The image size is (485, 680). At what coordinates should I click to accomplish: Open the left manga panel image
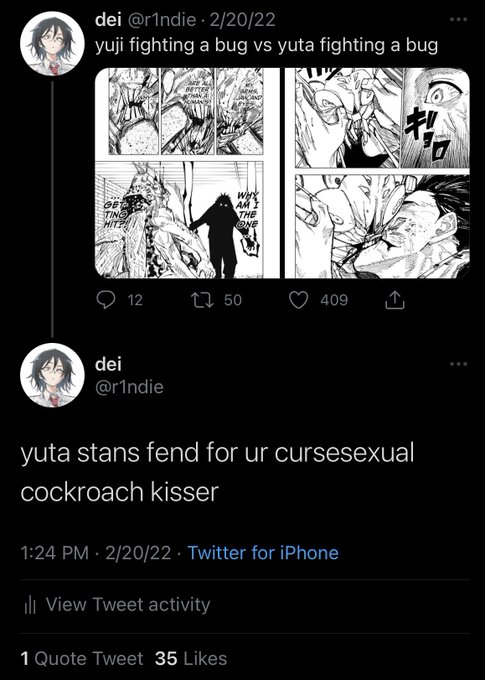click(187, 173)
